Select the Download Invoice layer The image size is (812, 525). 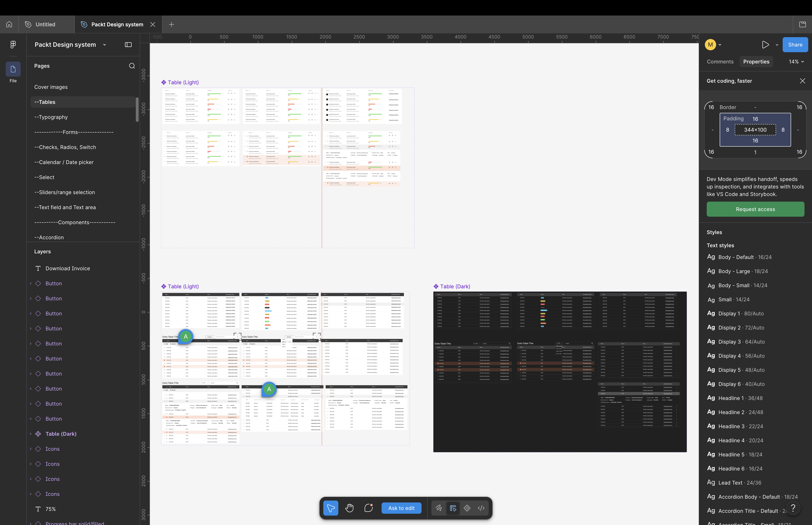(x=67, y=268)
